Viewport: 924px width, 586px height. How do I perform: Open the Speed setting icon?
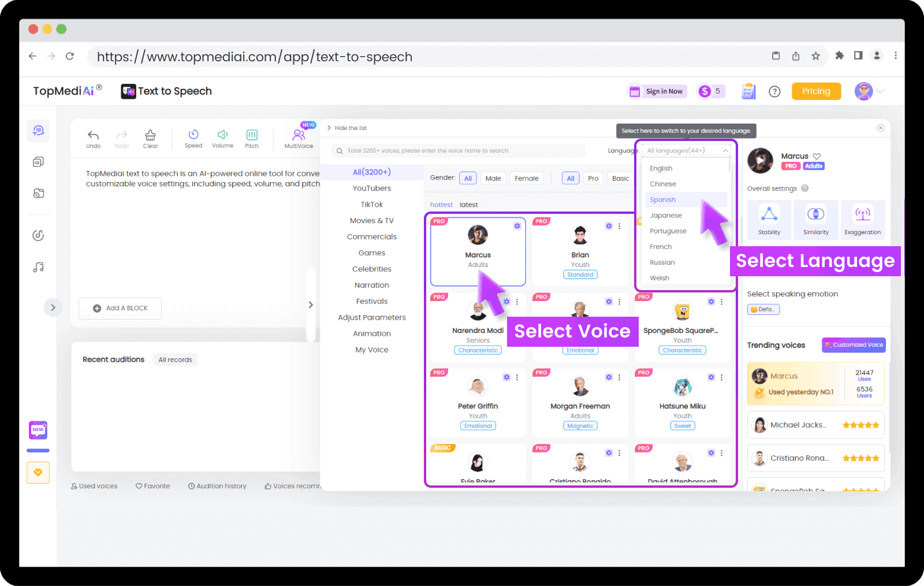(193, 135)
